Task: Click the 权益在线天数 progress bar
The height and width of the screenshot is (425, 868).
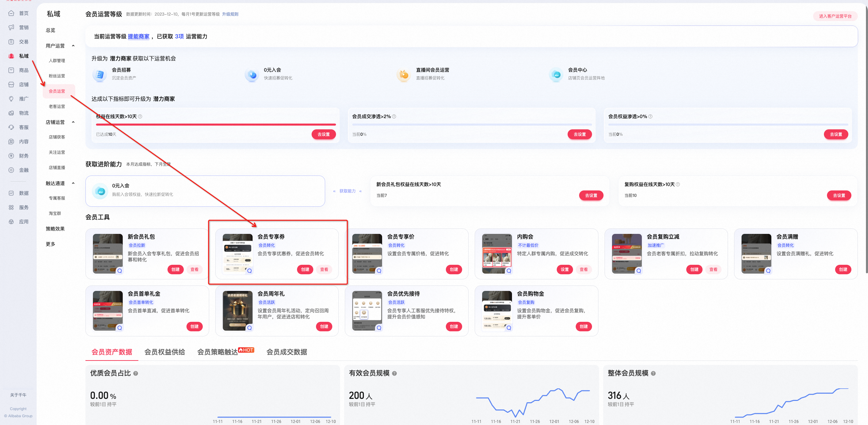Action: tap(216, 125)
